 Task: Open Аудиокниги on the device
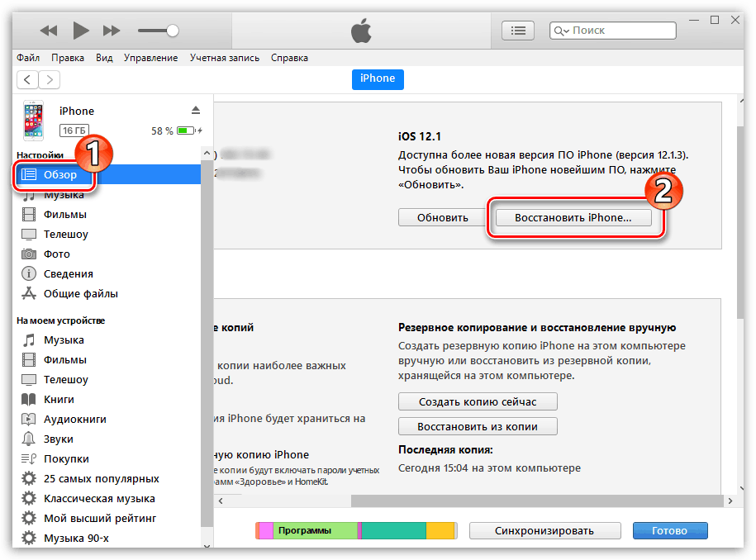(107, 420)
